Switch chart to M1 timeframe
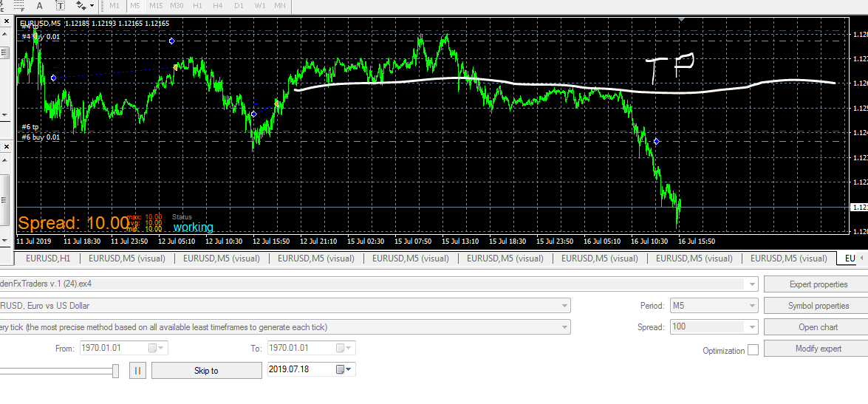 (x=115, y=5)
